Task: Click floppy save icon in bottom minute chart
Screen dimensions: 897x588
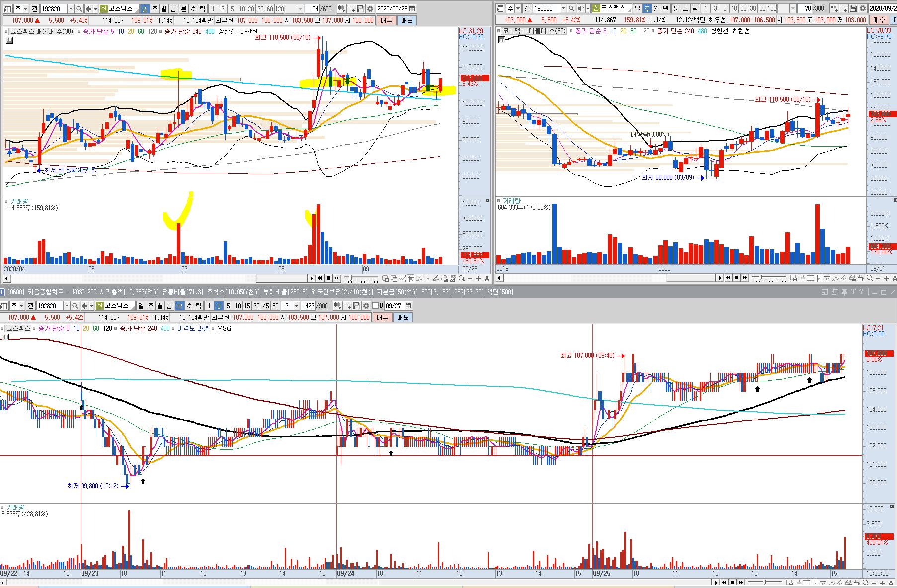Action: coord(357,306)
